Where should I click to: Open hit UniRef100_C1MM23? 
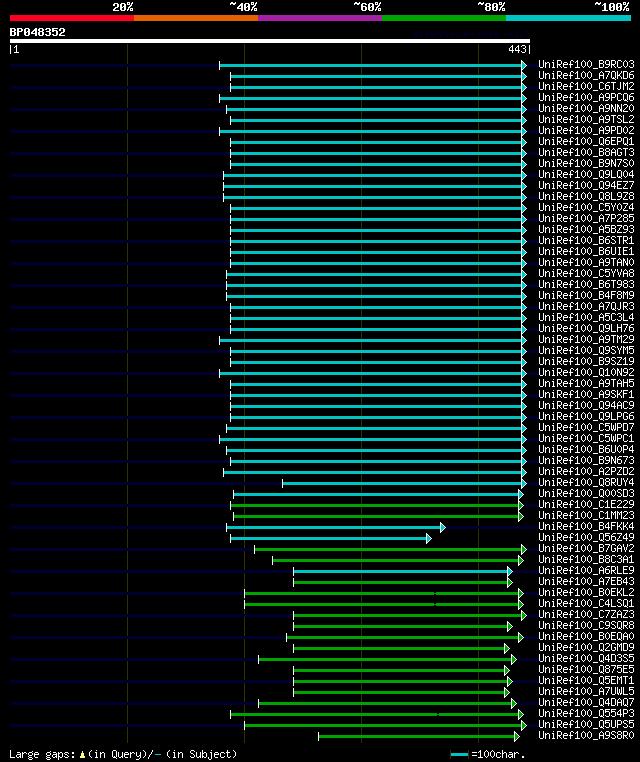(586, 516)
